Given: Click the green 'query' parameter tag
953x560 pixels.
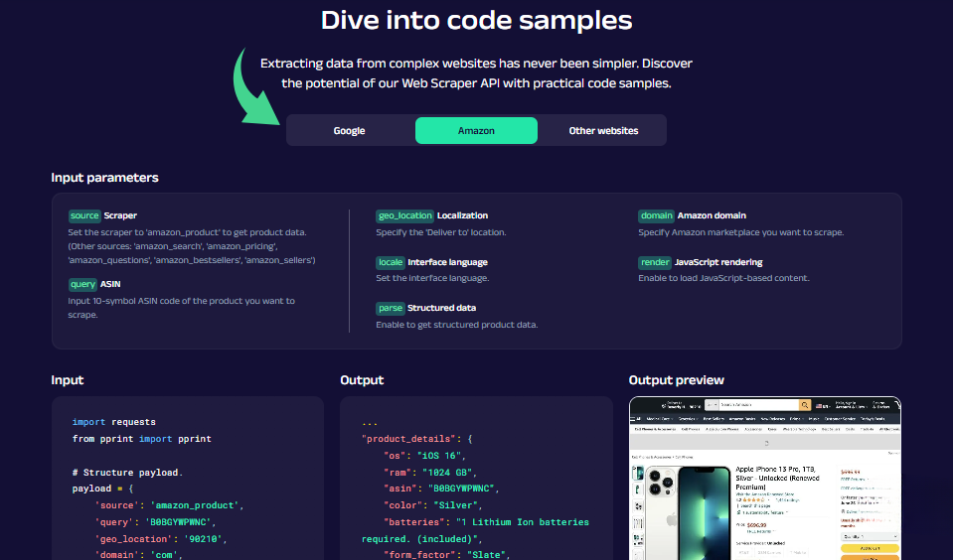Looking at the screenshot, I should [82, 284].
